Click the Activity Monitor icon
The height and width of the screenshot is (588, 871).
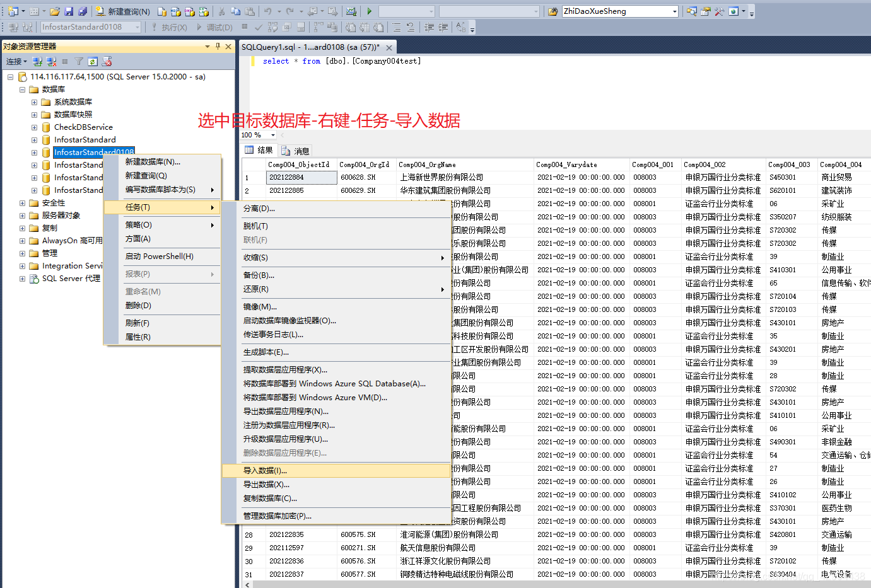point(351,11)
